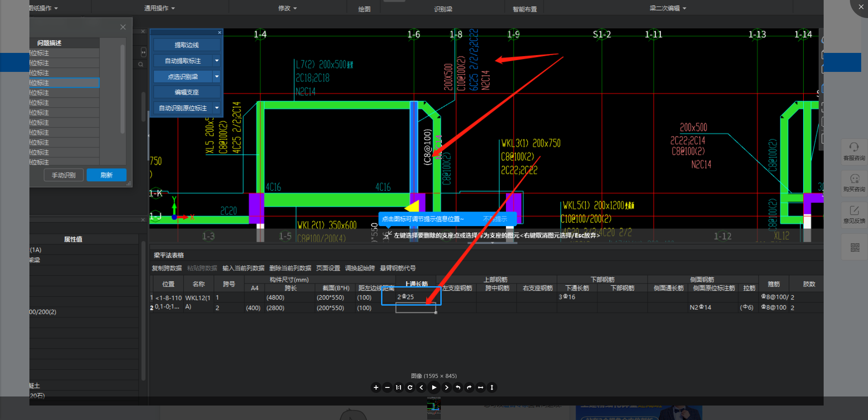Click the 自动识别原位标注 button
Image resolution: width=868 pixels, height=420 pixels.
click(183, 108)
